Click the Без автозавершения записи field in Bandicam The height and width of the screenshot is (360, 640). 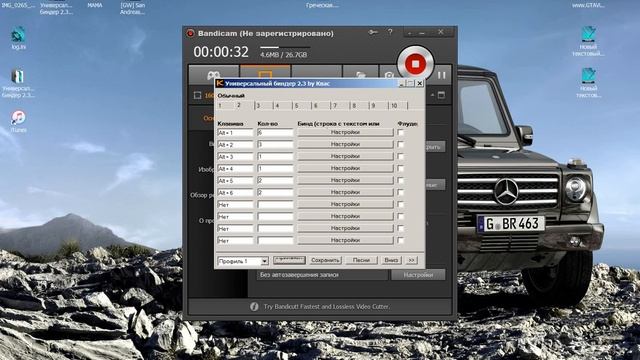pyautogui.click(x=322, y=275)
